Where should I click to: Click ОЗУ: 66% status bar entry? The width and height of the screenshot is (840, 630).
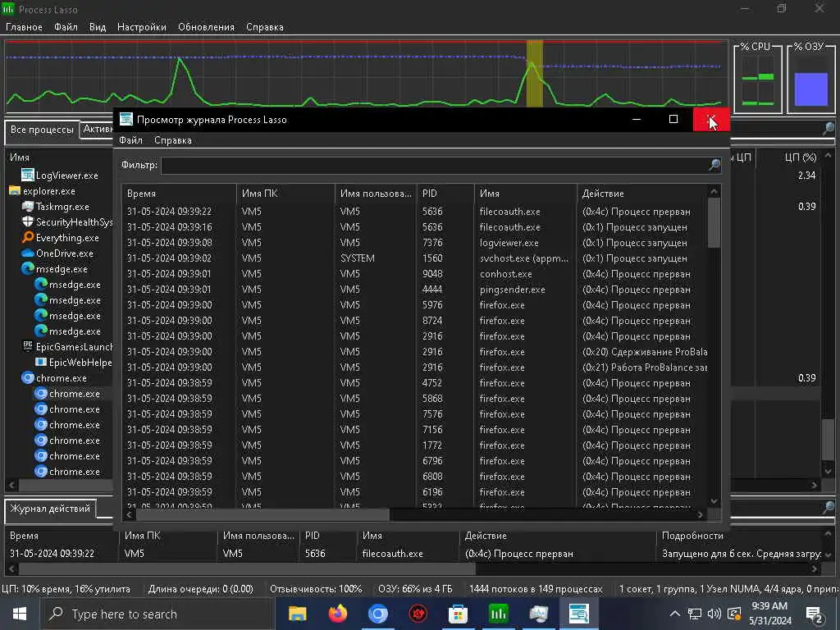coord(415,589)
